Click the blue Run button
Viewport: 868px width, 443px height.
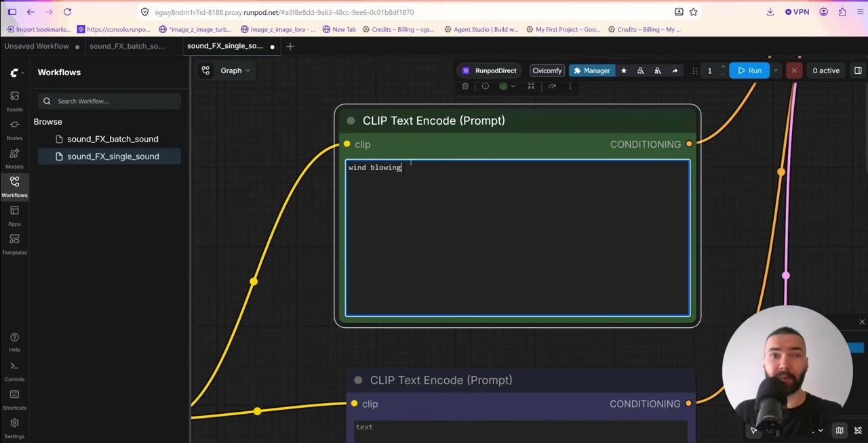(x=749, y=70)
